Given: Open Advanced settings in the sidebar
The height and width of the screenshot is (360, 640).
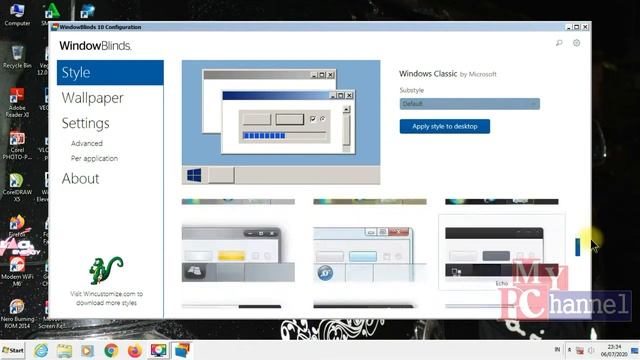Looking at the screenshot, I should click(87, 143).
